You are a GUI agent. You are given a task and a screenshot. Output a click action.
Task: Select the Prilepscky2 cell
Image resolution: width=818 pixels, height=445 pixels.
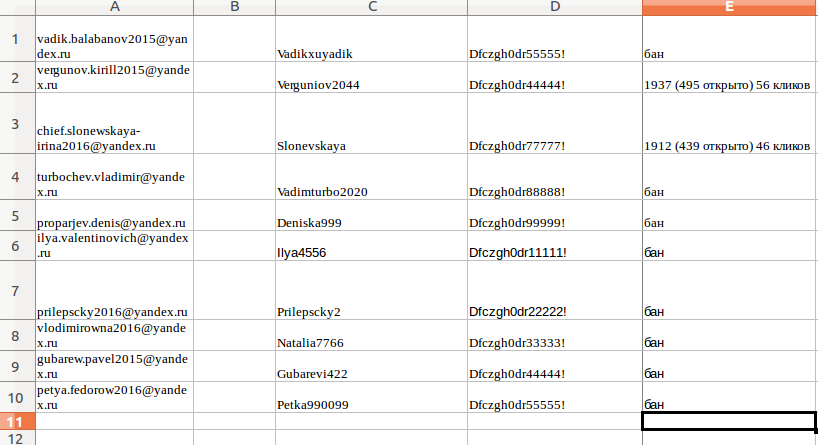(x=371, y=290)
